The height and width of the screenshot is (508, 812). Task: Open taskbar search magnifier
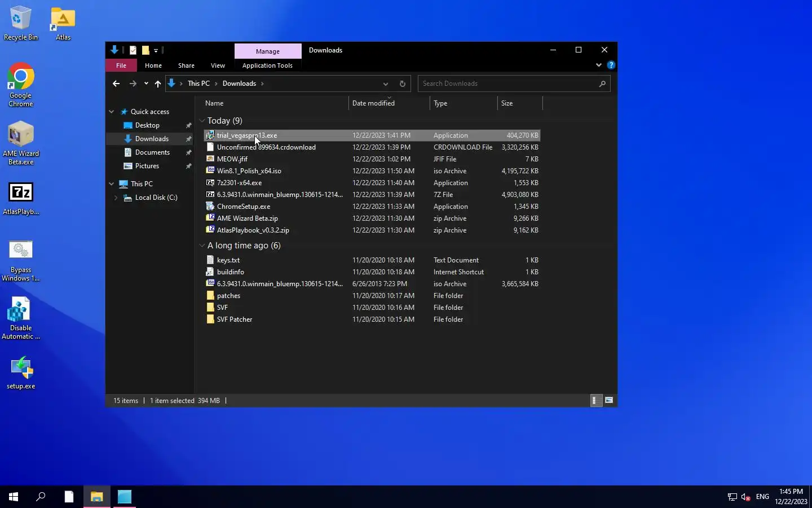click(41, 497)
